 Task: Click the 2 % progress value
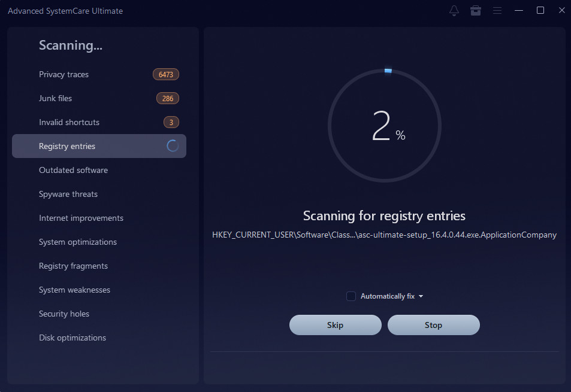click(388, 126)
